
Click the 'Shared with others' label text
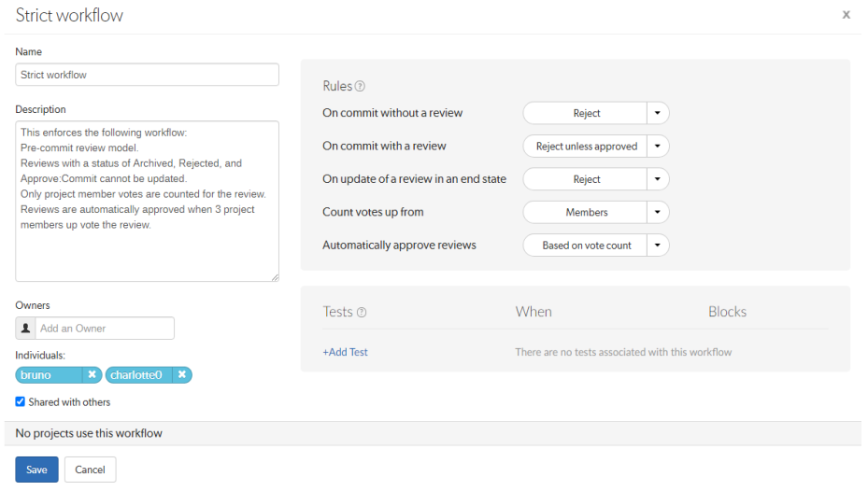pos(69,402)
